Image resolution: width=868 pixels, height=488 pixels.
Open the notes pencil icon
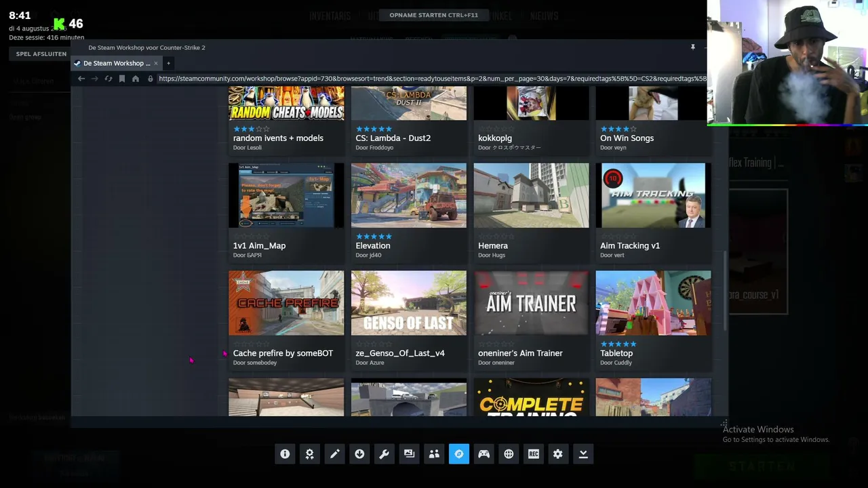(x=335, y=454)
